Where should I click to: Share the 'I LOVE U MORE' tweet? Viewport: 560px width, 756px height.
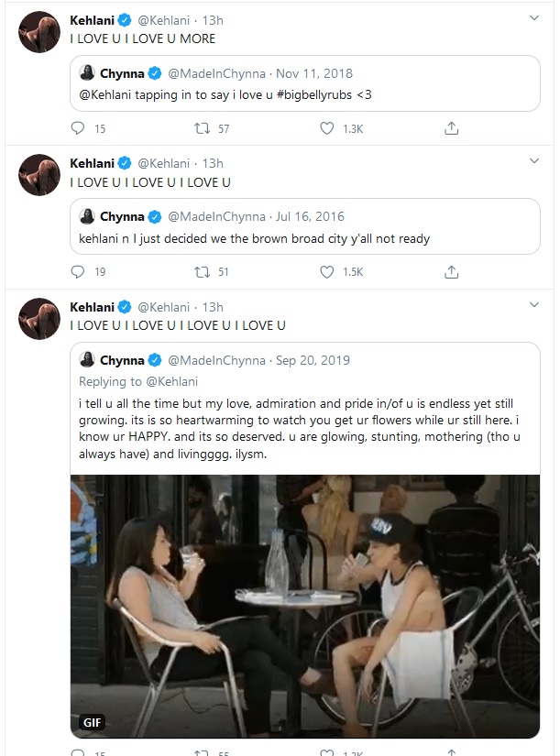pyautogui.click(x=451, y=128)
